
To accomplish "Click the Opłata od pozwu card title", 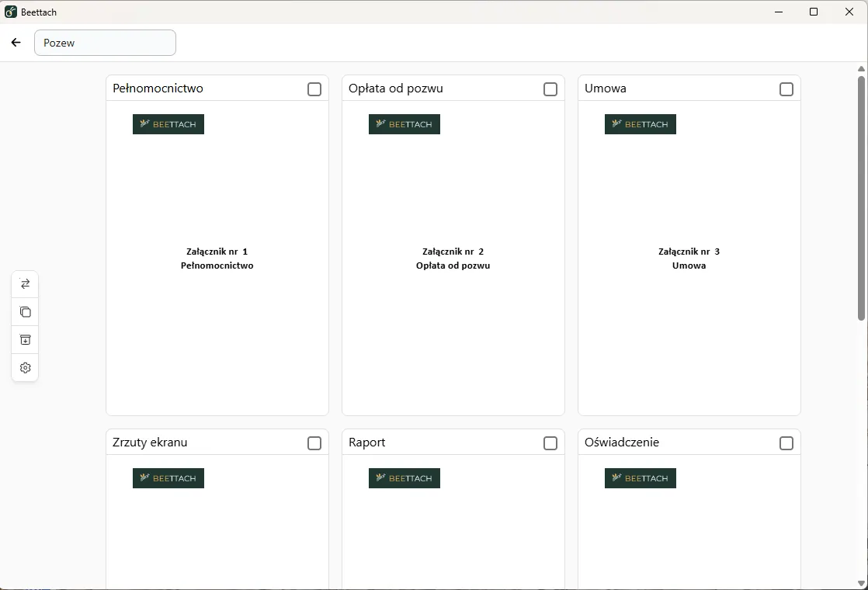I will pyautogui.click(x=396, y=88).
